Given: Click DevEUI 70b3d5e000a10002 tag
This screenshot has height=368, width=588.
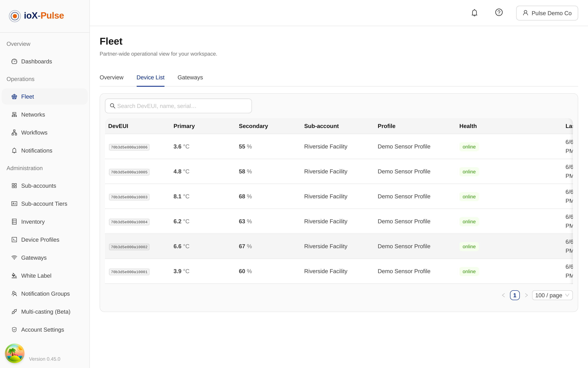Looking at the screenshot, I should coord(129,247).
